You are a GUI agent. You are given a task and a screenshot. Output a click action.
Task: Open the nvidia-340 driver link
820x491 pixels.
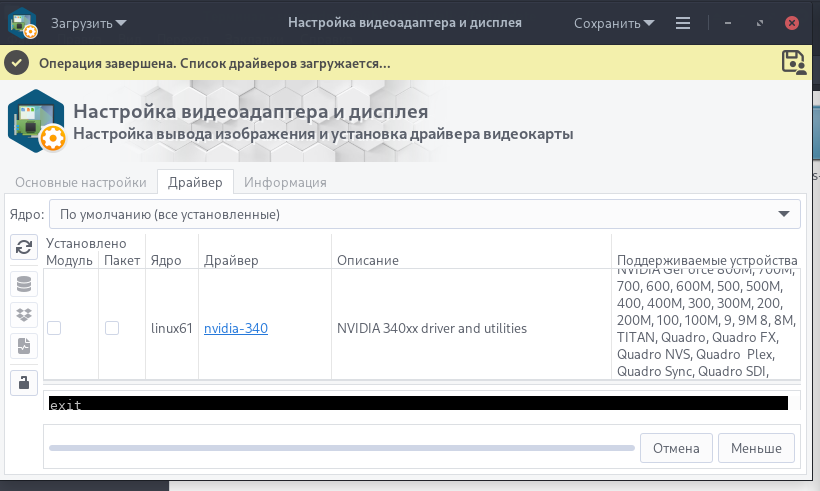click(235, 328)
